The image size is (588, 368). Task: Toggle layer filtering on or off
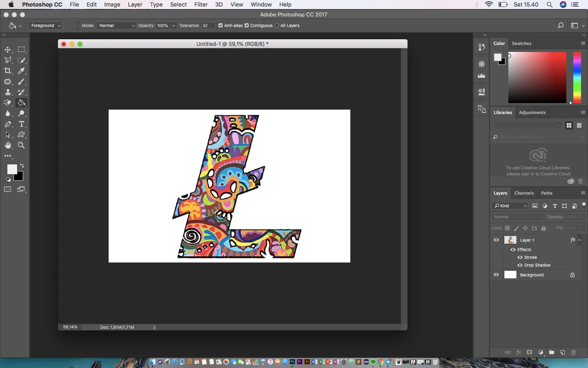click(x=584, y=205)
